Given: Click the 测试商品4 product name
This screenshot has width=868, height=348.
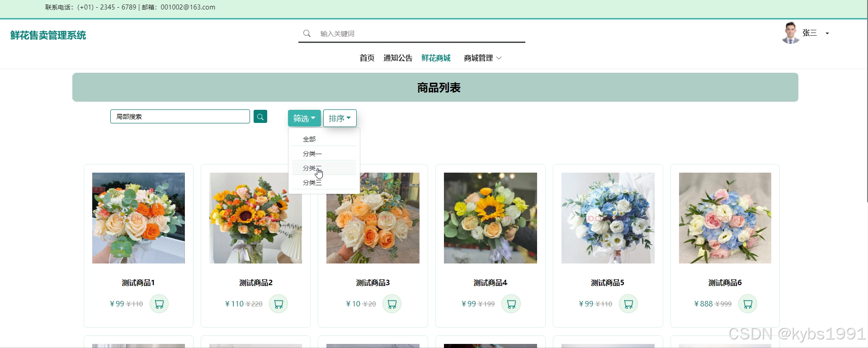Looking at the screenshot, I should coord(491,282).
